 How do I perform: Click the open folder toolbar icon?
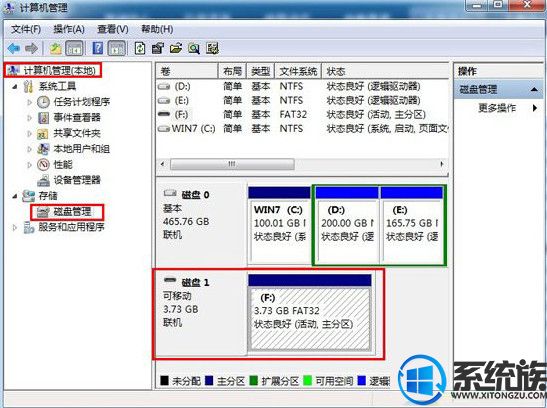coord(176,48)
